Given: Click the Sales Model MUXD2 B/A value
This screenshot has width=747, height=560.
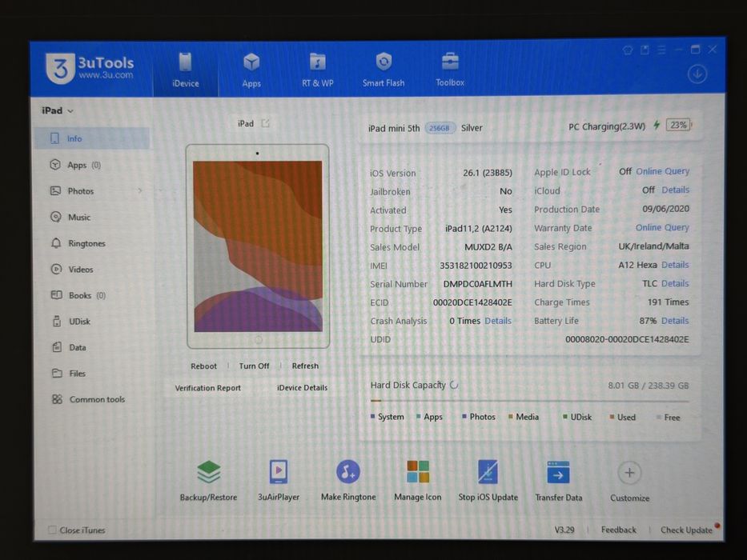Looking at the screenshot, I should coord(488,246).
